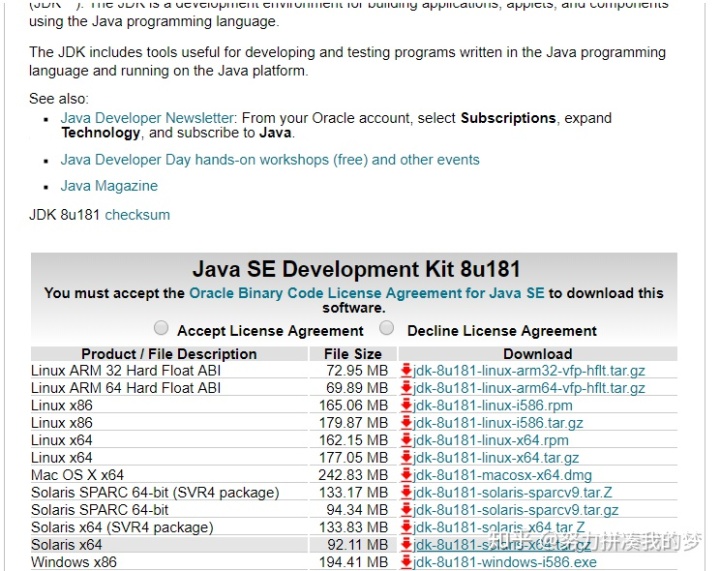Open the Java Developer Newsletter link

147,118
